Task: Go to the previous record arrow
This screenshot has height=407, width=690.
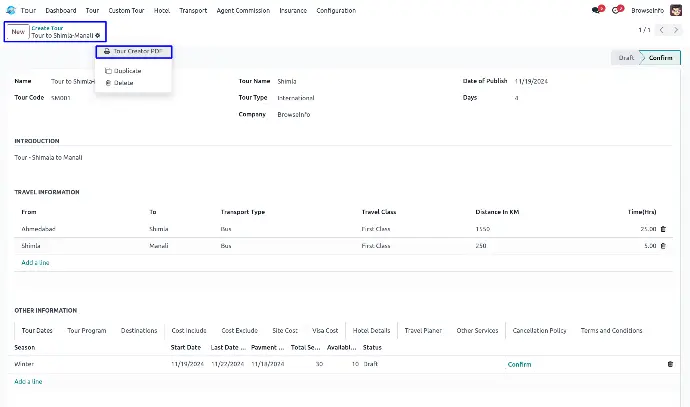Action: pyautogui.click(x=662, y=31)
